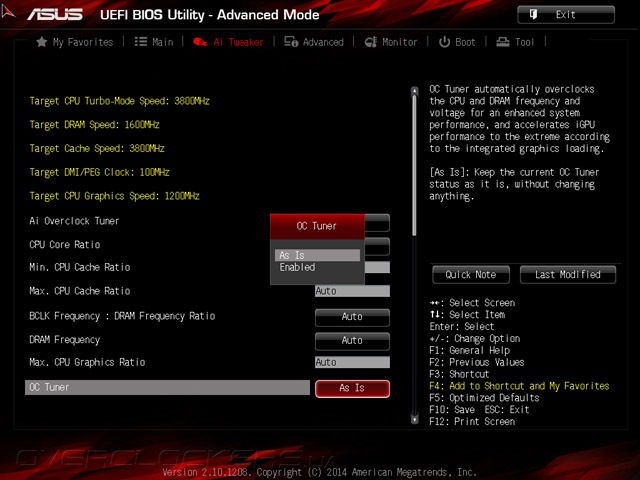The height and width of the screenshot is (480, 640).
Task: Click the Max. CPU Graphics Ratio field
Action: point(352,362)
